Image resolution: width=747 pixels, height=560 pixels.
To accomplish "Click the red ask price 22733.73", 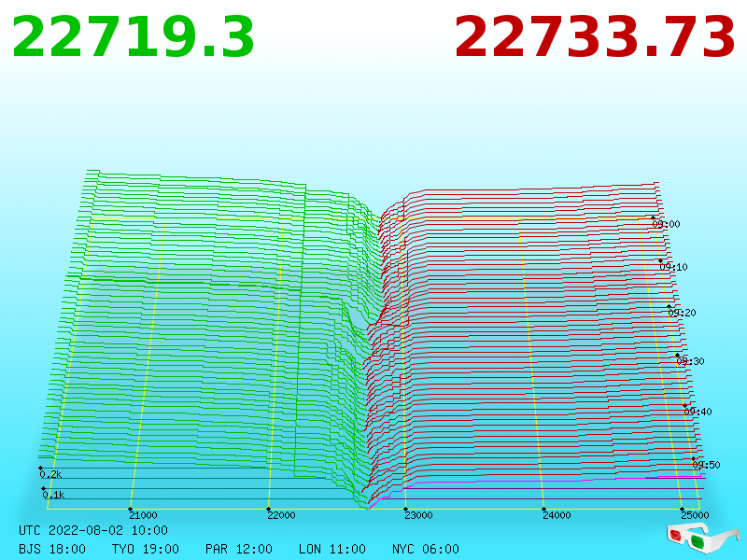I will 595,37.
